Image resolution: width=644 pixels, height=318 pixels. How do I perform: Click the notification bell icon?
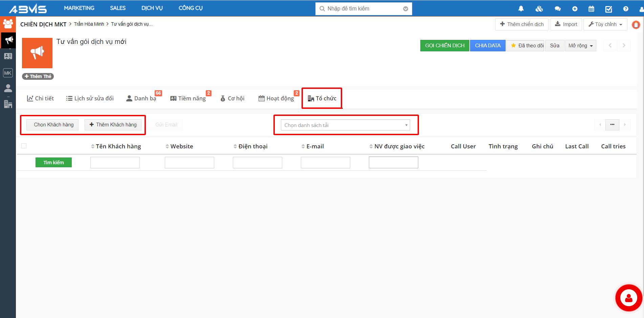point(521,9)
